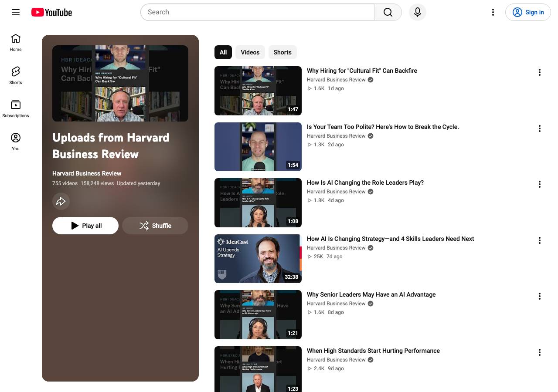
Task: Open the 32:38 IdeaCast thumbnail
Action: coord(258,259)
